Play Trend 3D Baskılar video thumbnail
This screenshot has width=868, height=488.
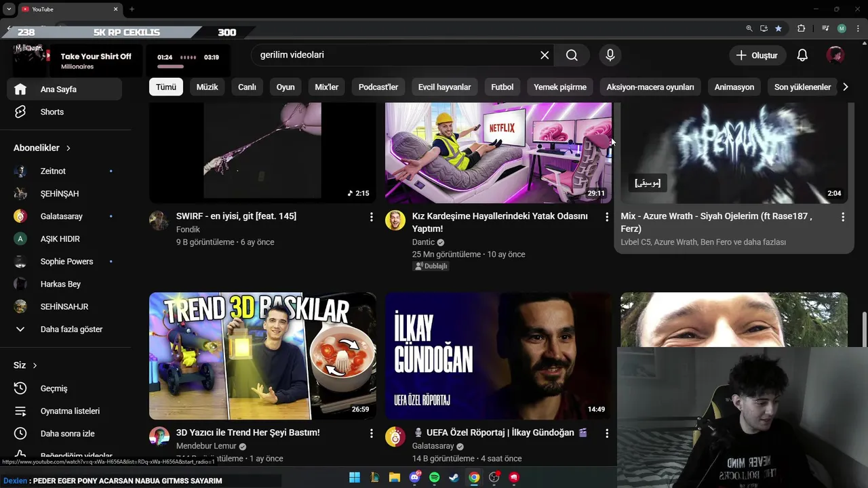click(x=262, y=356)
